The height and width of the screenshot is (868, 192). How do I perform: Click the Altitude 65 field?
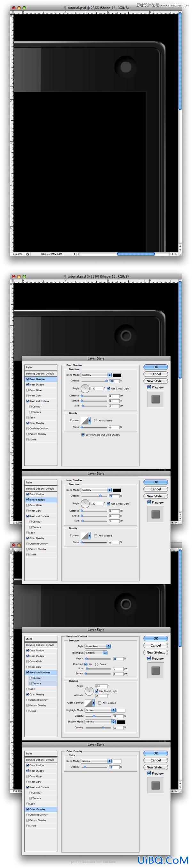pyautogui.click(x=101, y=696)
